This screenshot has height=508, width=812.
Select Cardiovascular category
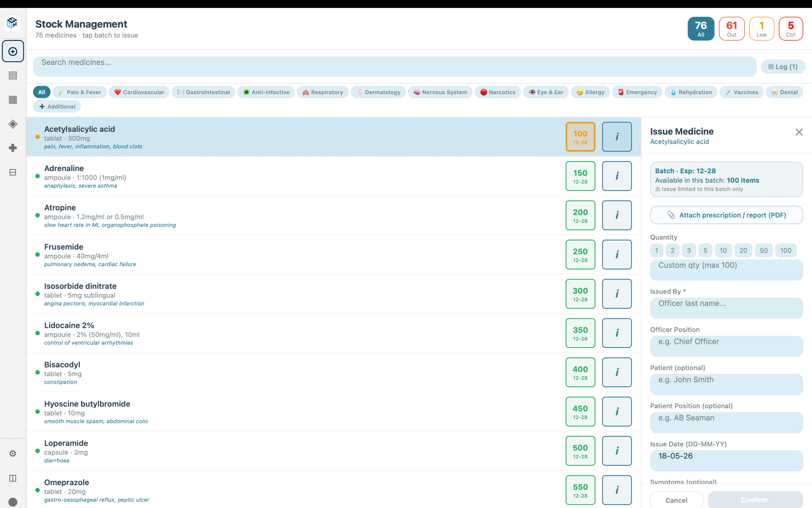[139, 92]
